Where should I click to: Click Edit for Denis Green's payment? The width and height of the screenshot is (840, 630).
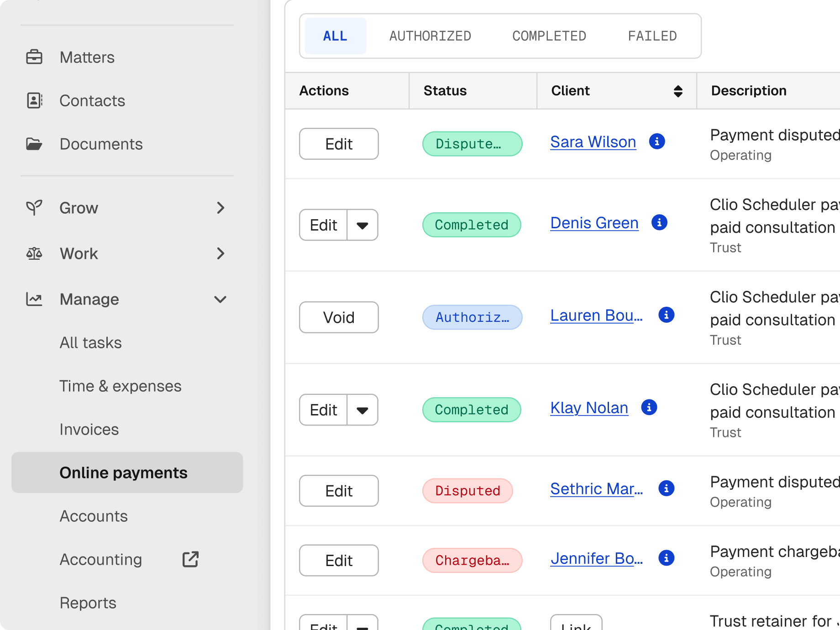(x=324, y=225)
